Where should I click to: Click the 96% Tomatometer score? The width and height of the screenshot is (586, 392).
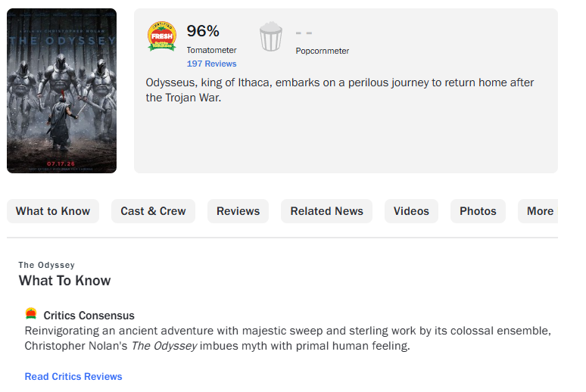(x=203, y=31)
